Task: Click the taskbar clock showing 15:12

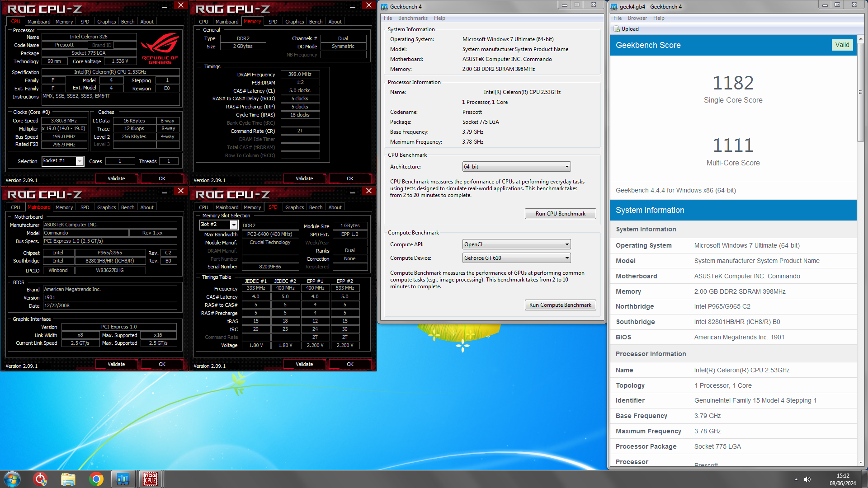Action: point(843,479)
